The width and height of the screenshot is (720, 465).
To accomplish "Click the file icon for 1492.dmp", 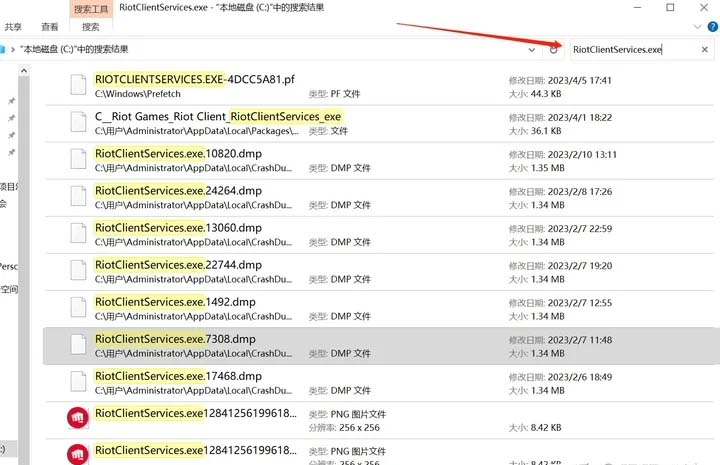I will point(78,308).
